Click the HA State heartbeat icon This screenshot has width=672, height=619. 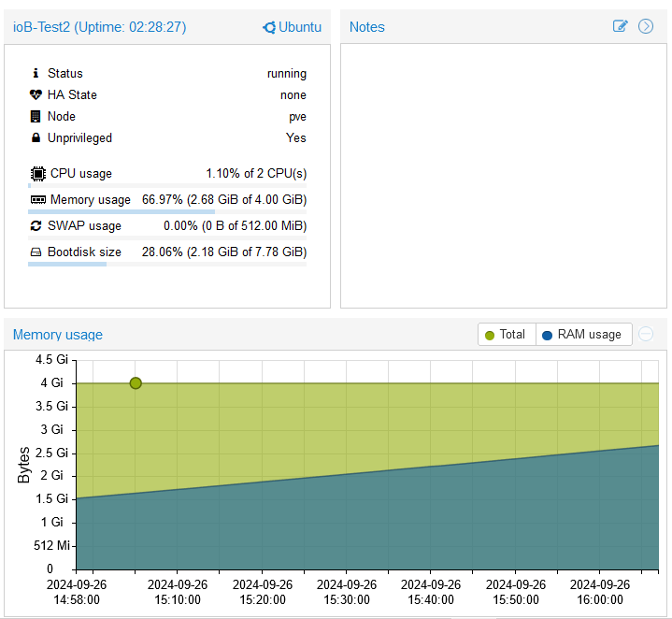click(36, 94)
